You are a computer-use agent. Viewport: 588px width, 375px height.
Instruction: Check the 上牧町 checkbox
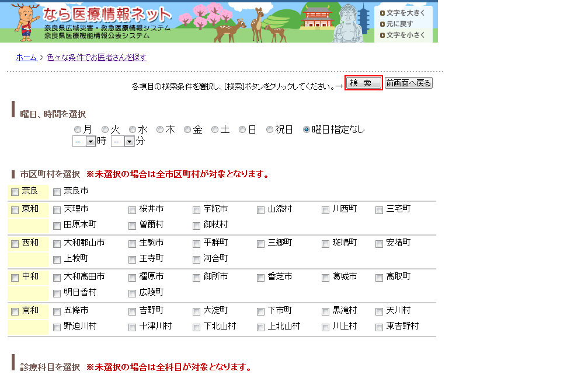(x=57, y=260)
